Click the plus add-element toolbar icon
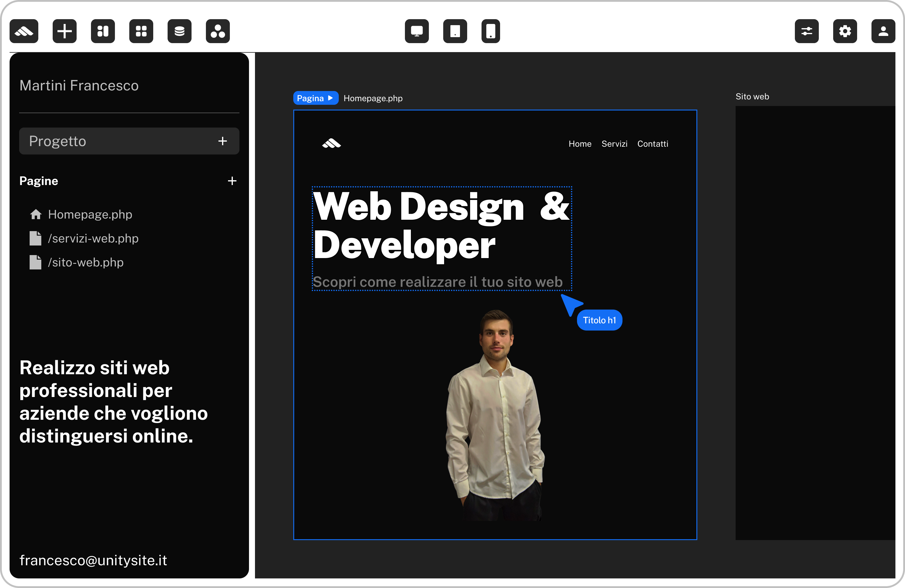Screen dimensions: 905x588 pos(65,31)
